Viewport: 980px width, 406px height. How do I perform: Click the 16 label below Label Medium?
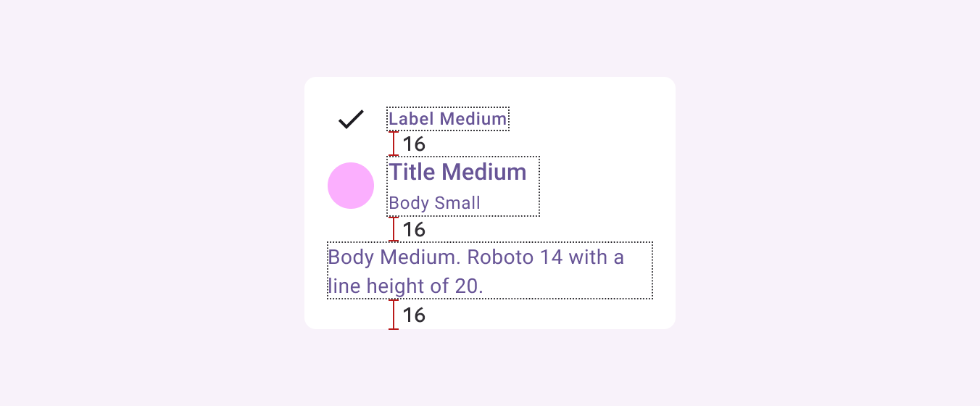coord(414,144)
